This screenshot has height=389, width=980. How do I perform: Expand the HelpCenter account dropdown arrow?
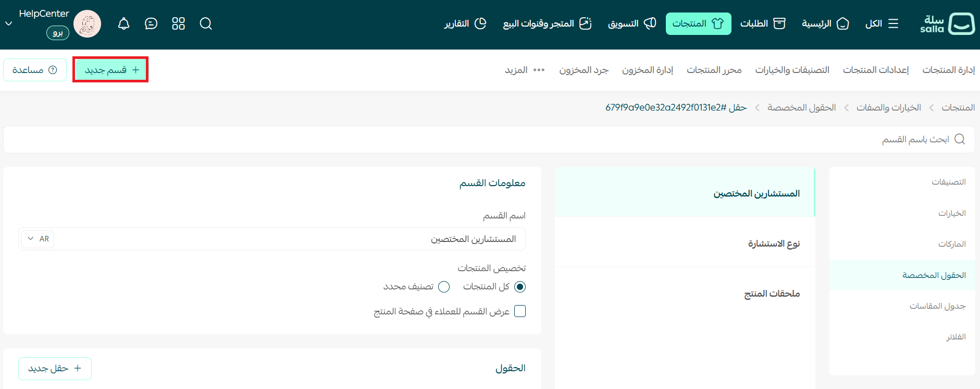[x=9, y=23]
